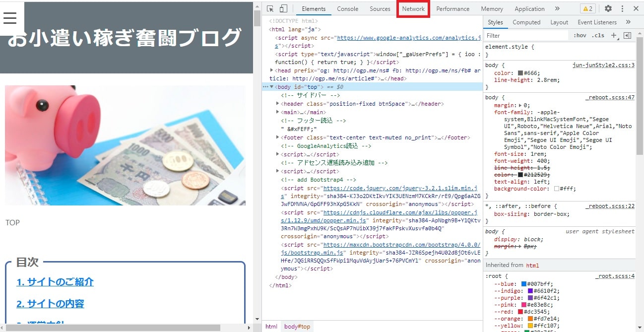Click the --indigo #6610f2 swatch
This screenshot has height=332, width=644.
530,291
